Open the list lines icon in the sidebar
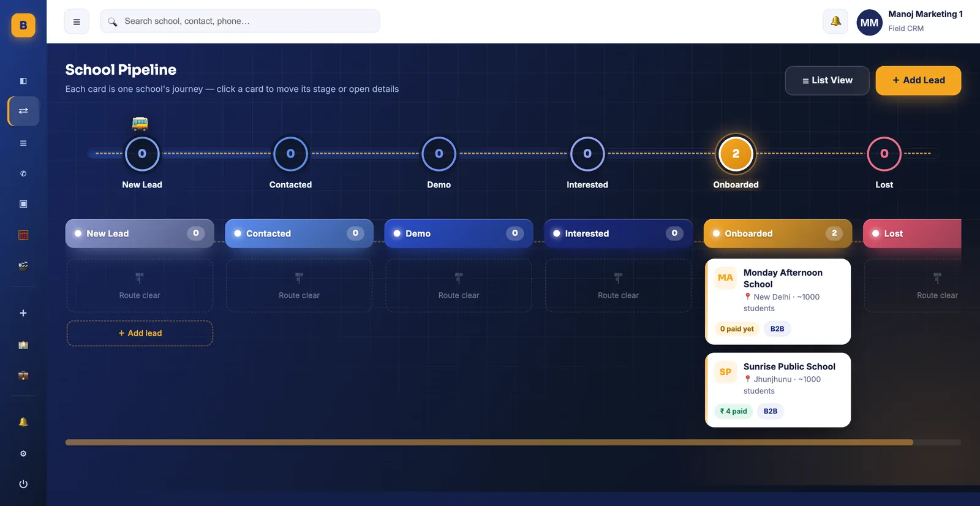Image resolution: width=980 pixels, height=506 pixels. coord(23,143)
